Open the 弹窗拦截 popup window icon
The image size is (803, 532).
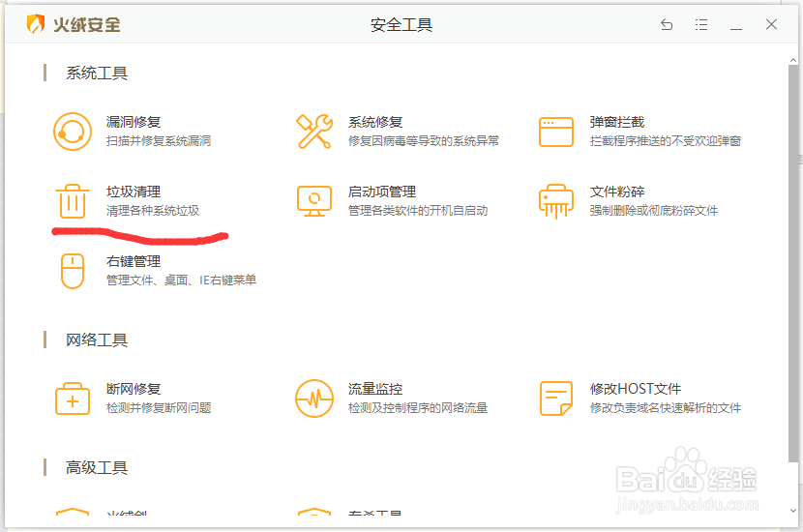tap(555, 132)
